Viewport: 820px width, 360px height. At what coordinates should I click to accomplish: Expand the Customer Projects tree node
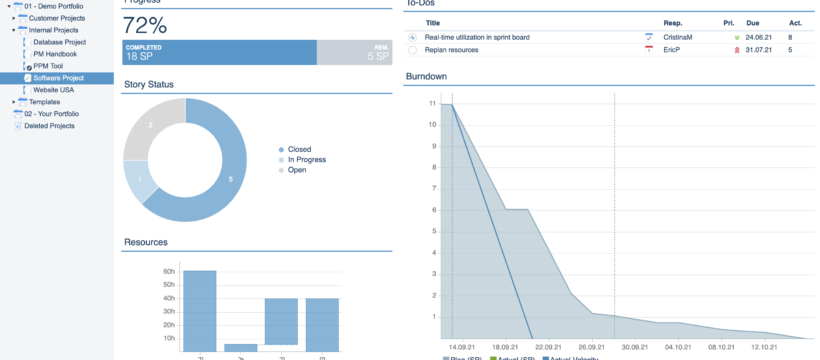[x=14, y=18]
